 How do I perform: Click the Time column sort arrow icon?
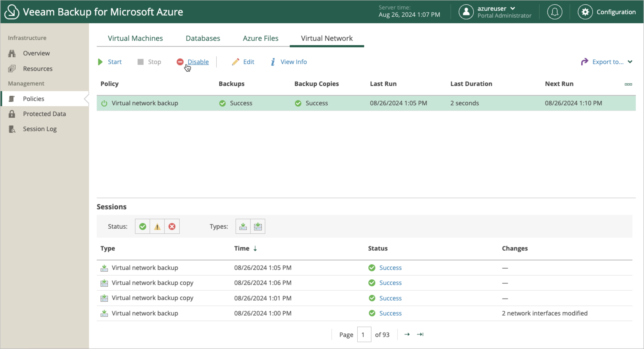pyautogui.click(x=255, y=248)
